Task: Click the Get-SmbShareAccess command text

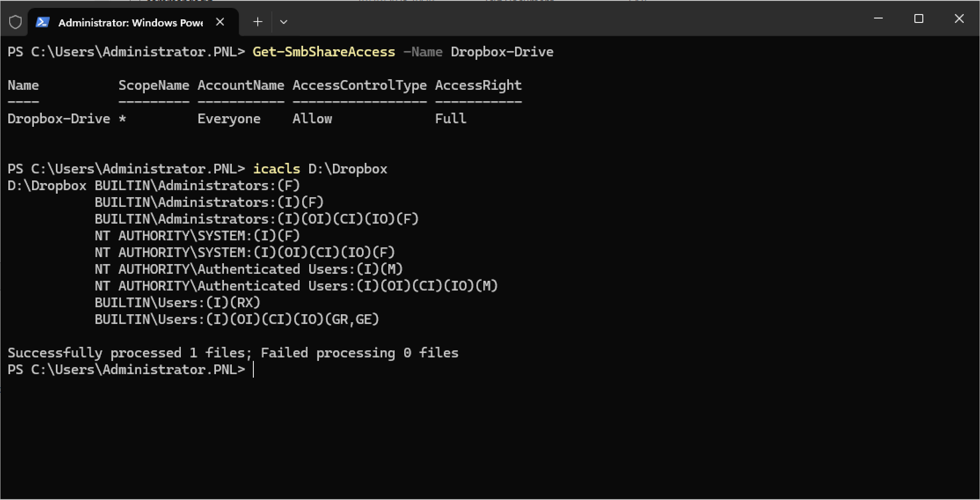Action: (324, 52)
